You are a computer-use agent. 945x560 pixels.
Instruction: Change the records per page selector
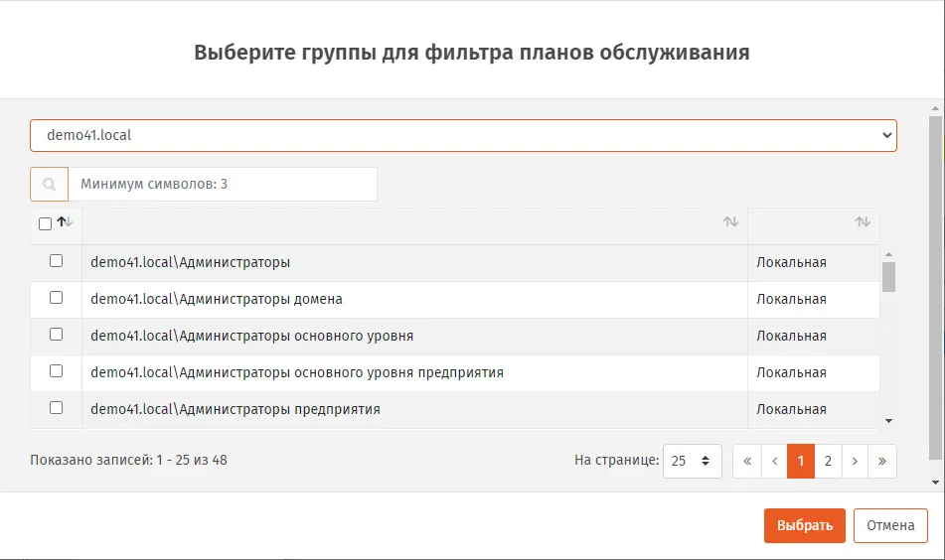pos(692,462)
